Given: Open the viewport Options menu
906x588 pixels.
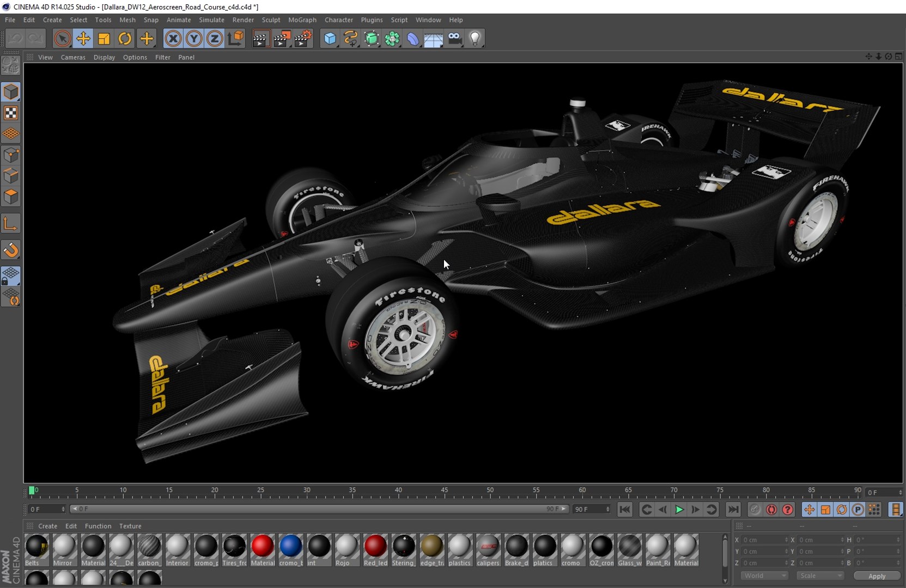Looking at the screenshot, I should (x=135, y=57).
